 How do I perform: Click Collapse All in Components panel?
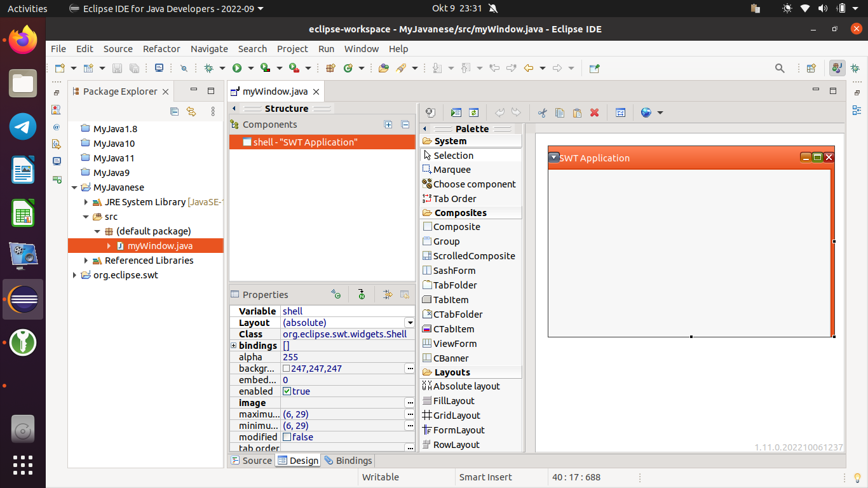pos(405,125)
